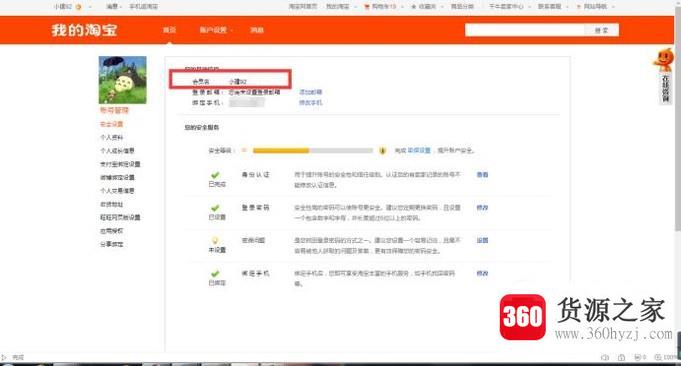Click the green check beside 绑定手机
The height and width of the screenshot is (366, 681).
tap(215, 274)
